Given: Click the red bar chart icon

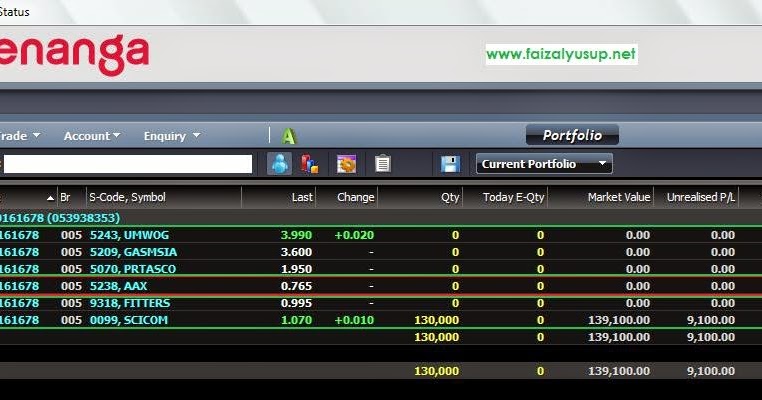Looking at the screenshot, I should point(309,164).
